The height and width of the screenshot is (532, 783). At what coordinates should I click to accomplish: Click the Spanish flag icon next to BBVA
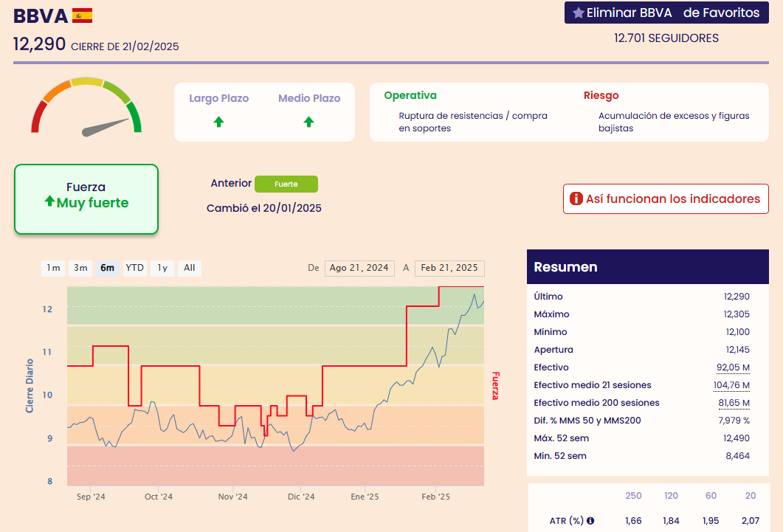(x=82, y=15)
